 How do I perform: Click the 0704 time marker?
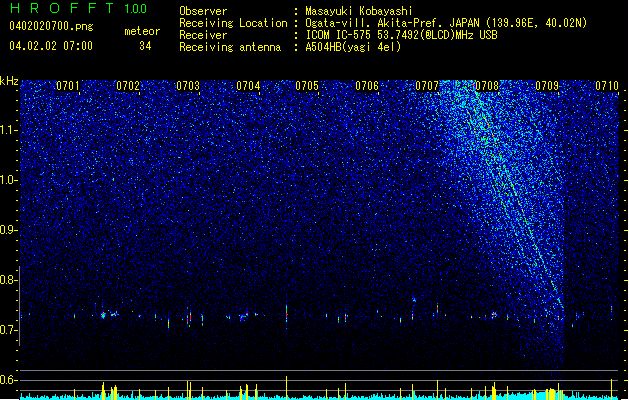tap(248, 86)
